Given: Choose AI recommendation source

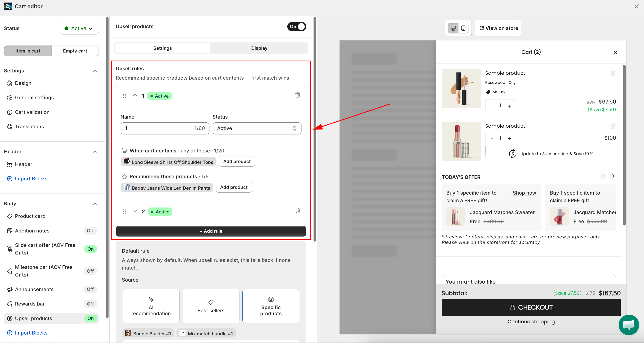Looking at the screenshot, I should [151, 306].
